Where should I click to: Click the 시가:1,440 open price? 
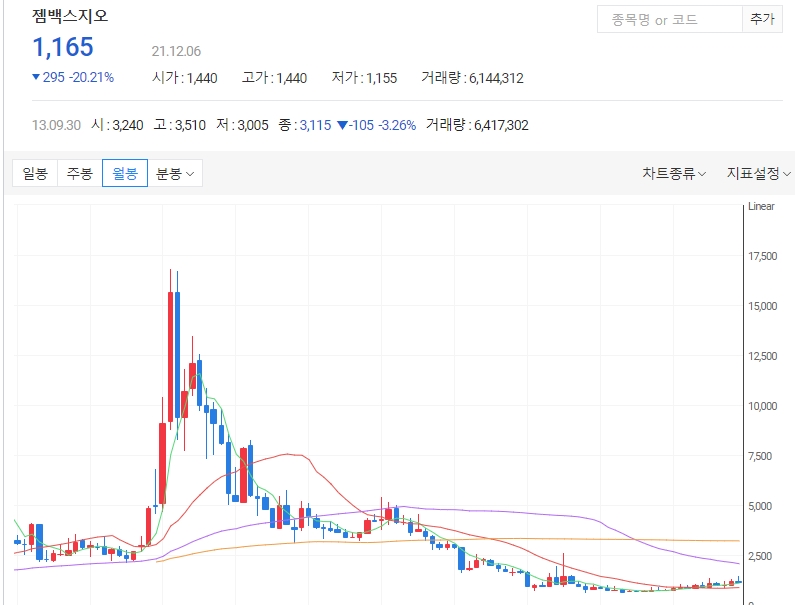tap(185, 78)
